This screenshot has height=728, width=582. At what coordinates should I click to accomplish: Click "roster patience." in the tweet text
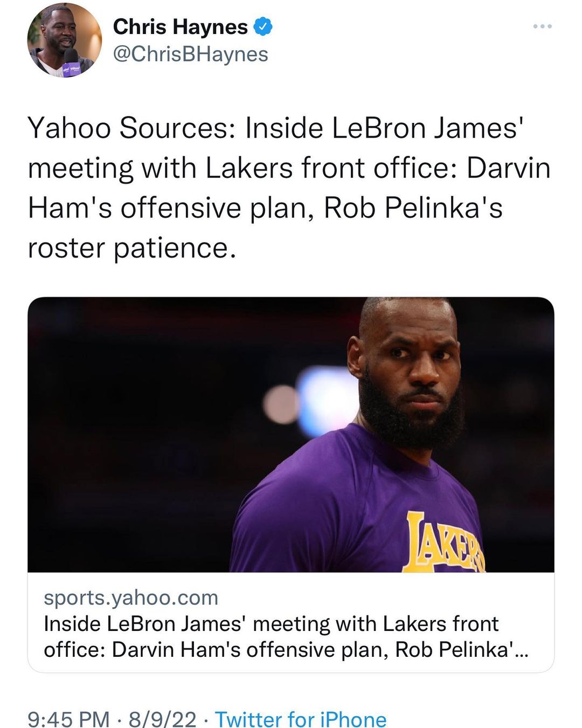pos(132,248)
